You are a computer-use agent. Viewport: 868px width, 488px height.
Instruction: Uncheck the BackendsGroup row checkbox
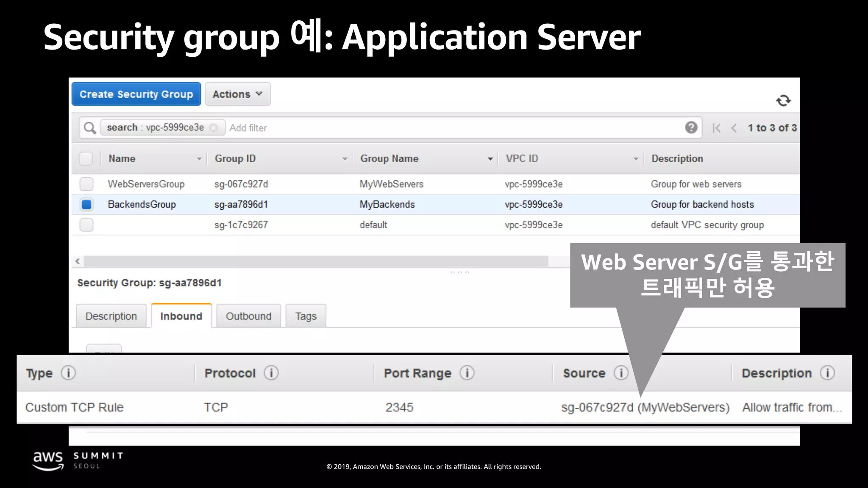(86, 204)
